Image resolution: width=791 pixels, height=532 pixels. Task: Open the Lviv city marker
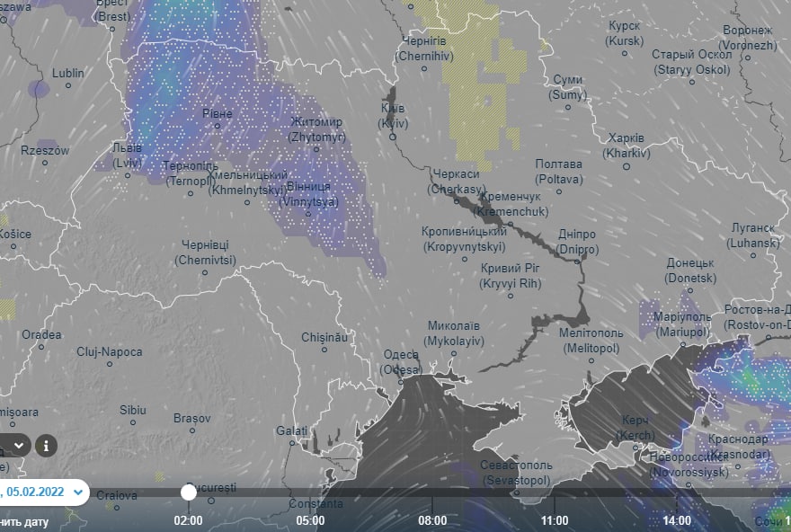pyautogui.click(x=128, y=173)
